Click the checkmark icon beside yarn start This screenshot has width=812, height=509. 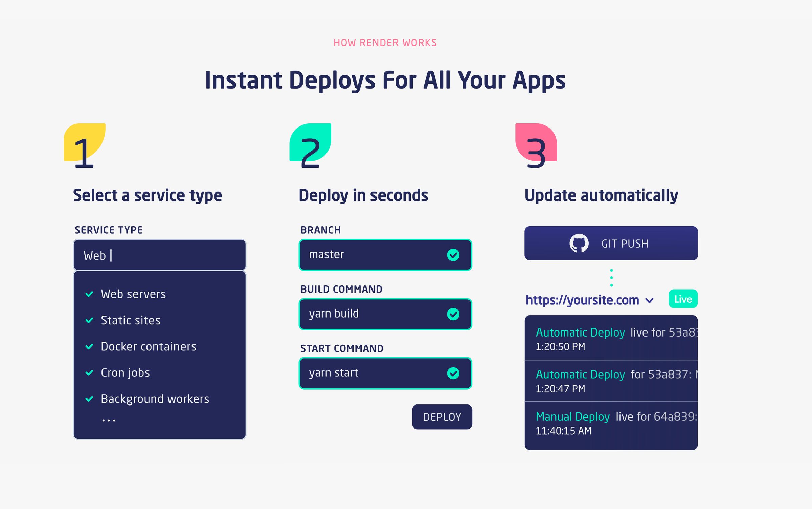coord(453,373)
